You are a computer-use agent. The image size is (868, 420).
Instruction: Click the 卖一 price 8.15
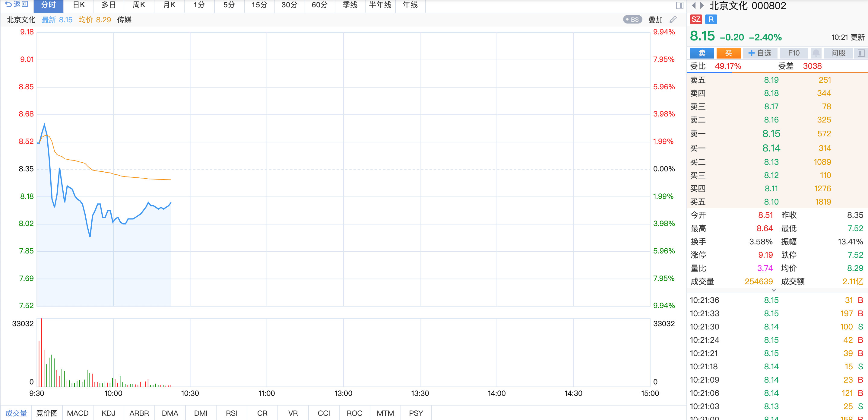(x=771, y=134)
